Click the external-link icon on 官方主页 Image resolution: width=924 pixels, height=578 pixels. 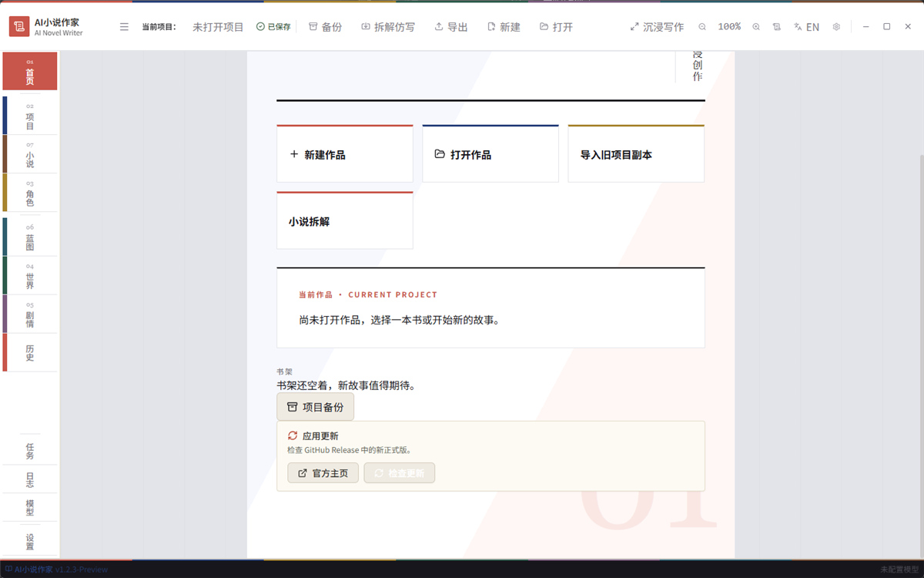[303, 473]
